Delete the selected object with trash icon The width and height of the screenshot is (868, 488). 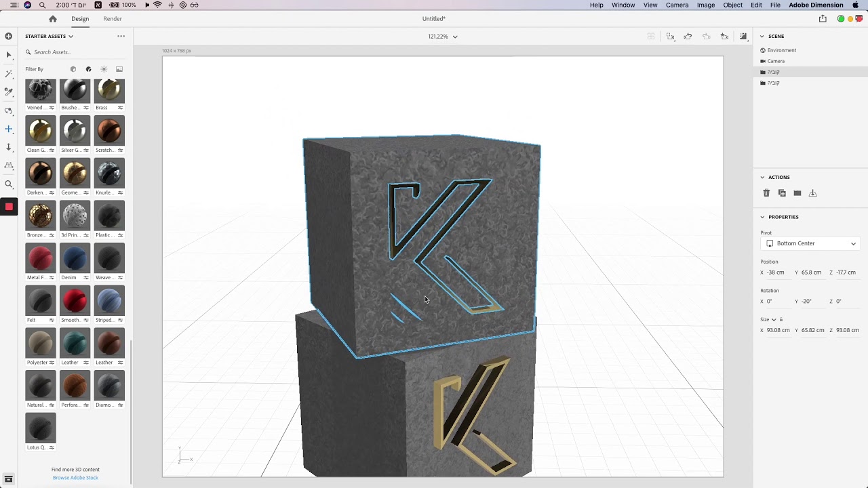pos(766,193)
